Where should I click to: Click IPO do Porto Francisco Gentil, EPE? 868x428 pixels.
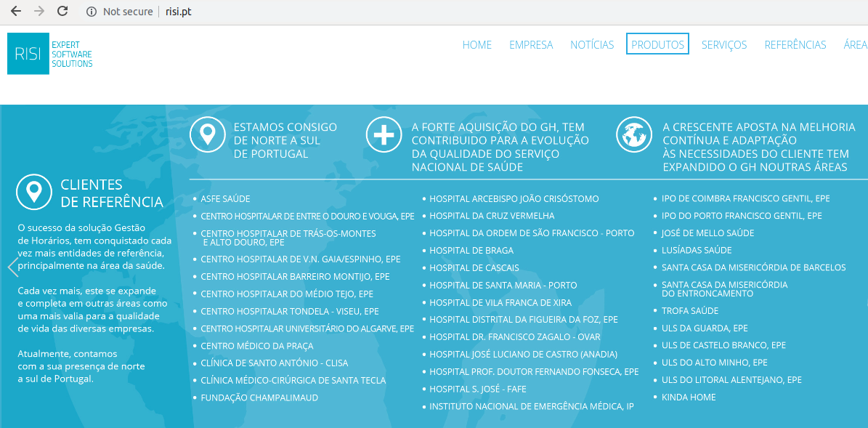[742, 215]
